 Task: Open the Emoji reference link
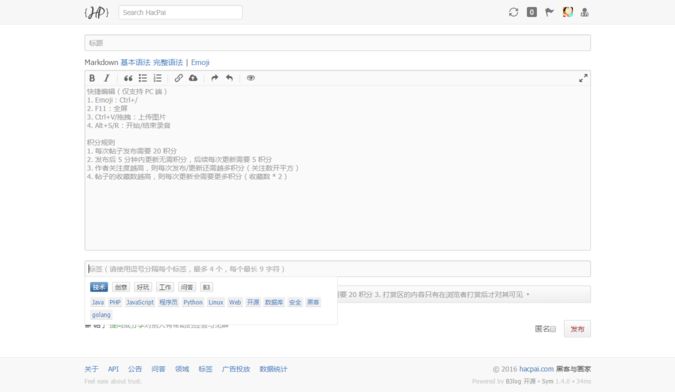pos(200,62)
